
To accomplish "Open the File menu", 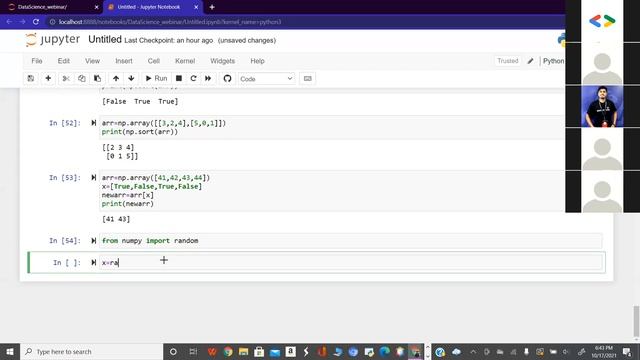I will [37, 61].
